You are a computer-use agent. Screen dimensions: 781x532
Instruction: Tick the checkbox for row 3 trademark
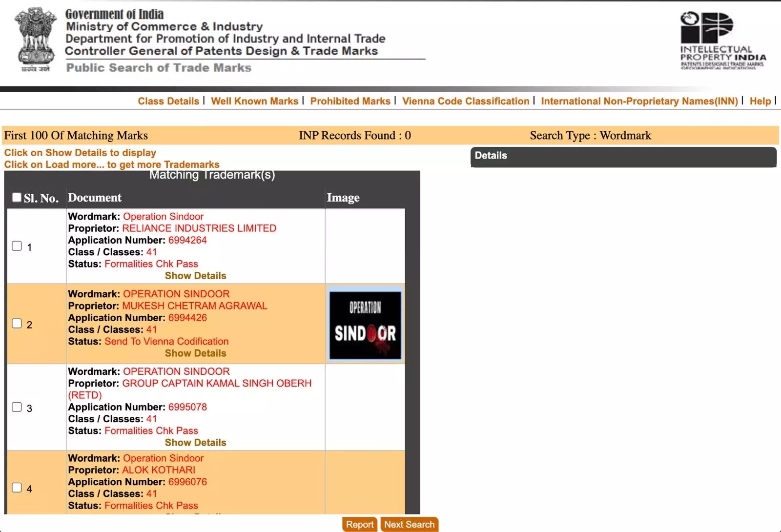click(17, 407)
